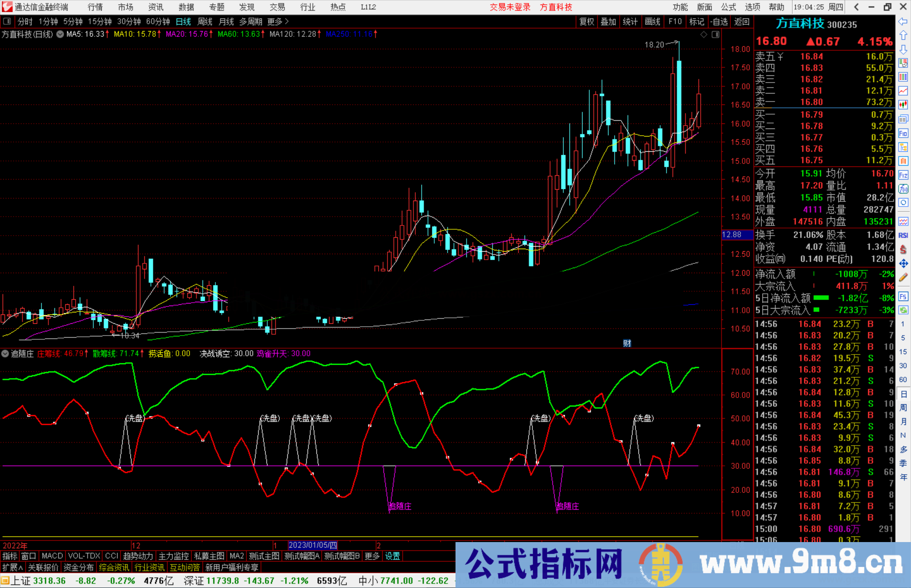Click the 复权 adjustment button in the toolbar
This screenshot has width=911, height=588.
(x=587, y=21)
